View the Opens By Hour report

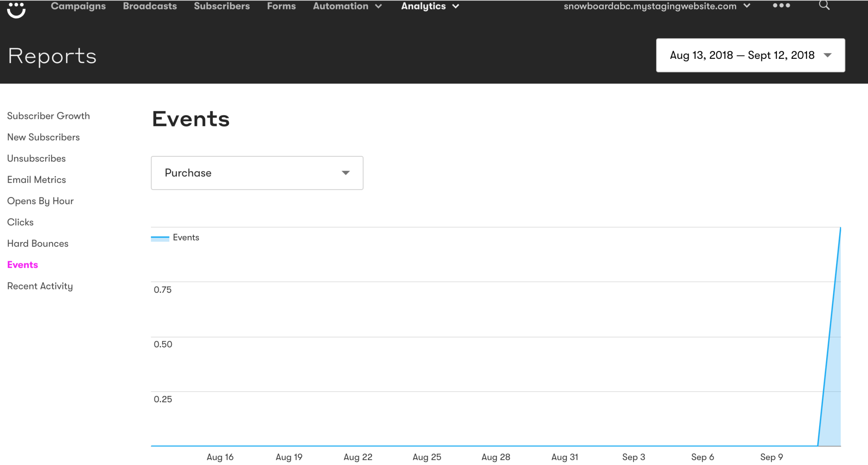(x=40, y=201)
